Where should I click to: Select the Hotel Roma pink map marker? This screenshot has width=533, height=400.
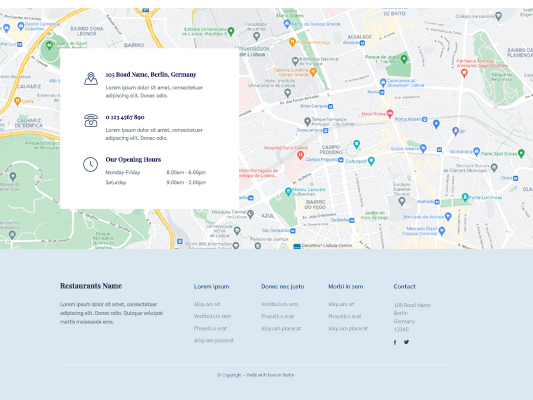pyautogui.click(x=390, y=114)
